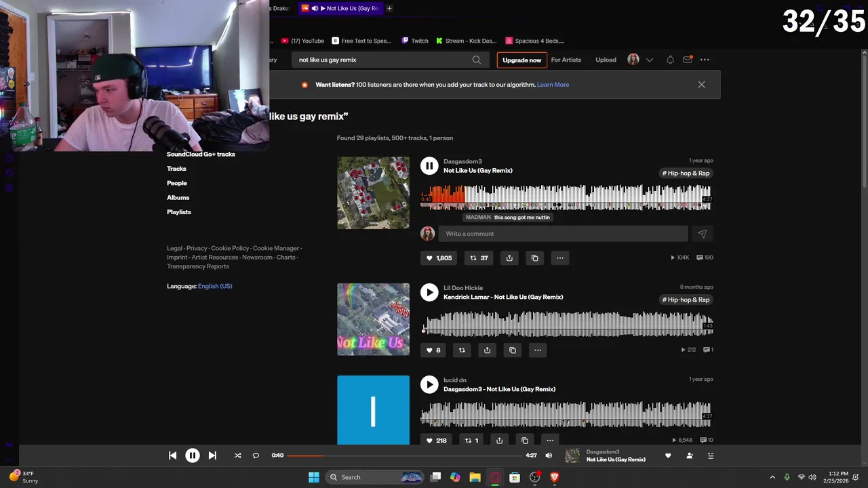
Task: Play lucid dn's Dasgasdom3 remix track
Action: click(429, 384)
